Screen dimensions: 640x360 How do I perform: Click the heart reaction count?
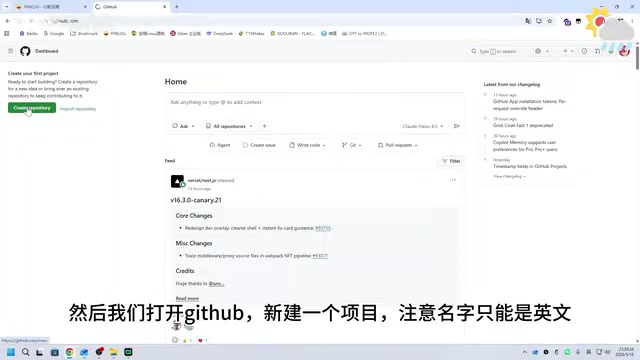pos(202,340)
